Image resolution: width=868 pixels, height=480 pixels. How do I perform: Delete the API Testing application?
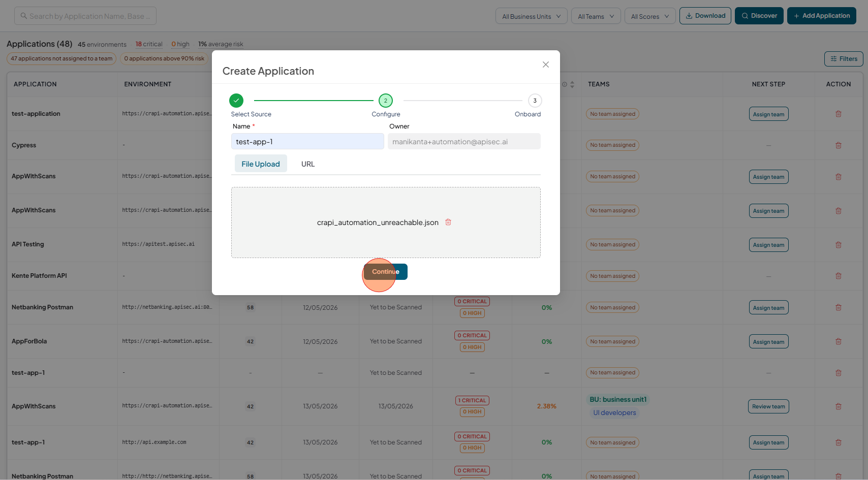click(839, 245)
